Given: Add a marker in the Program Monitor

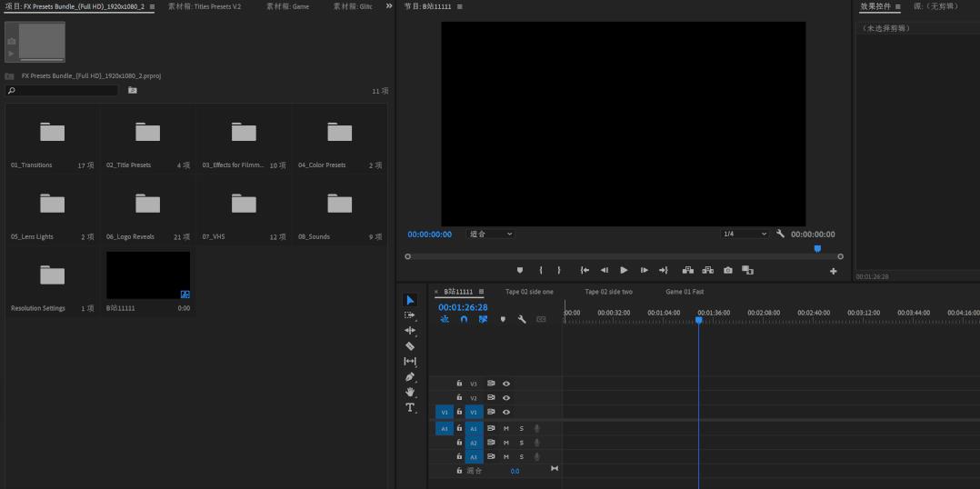Looking at the screenshot, I should coord(520,270).
